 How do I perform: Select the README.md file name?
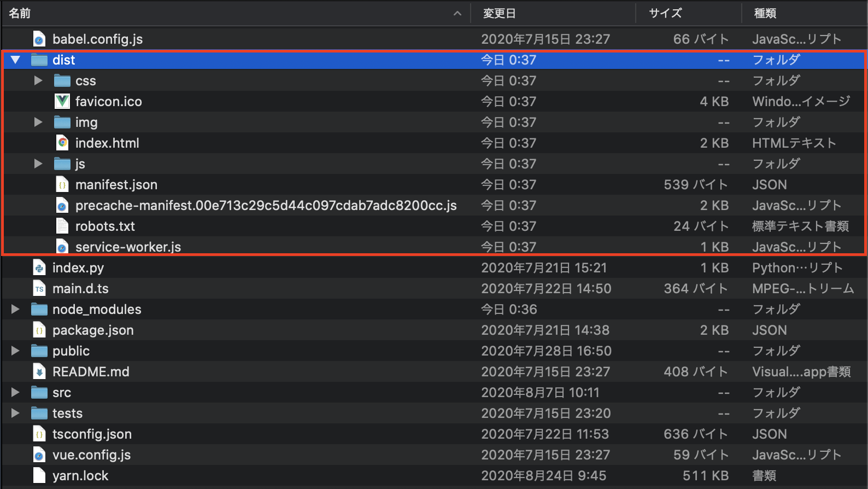[x=91, y=371]
